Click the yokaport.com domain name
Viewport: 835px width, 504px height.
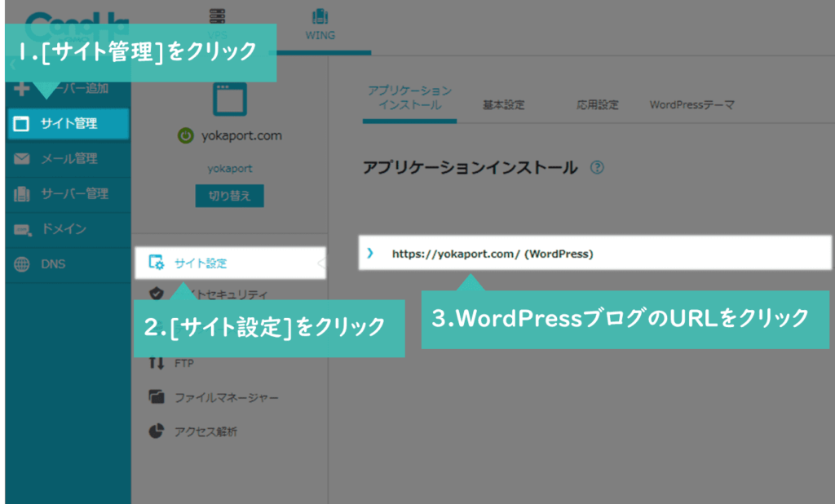click(241, 136)
